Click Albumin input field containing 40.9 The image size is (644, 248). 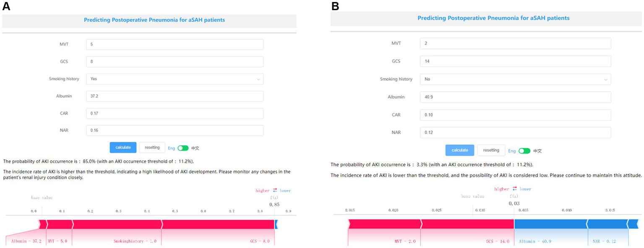[515, 97]
